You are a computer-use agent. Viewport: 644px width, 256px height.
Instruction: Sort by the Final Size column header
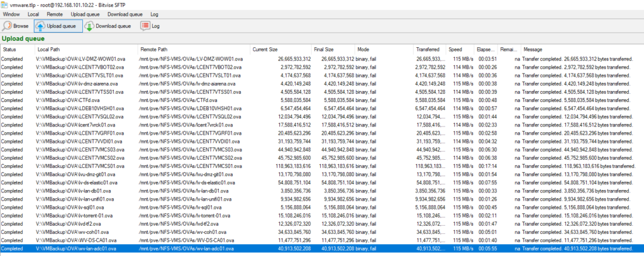(333, 49)
